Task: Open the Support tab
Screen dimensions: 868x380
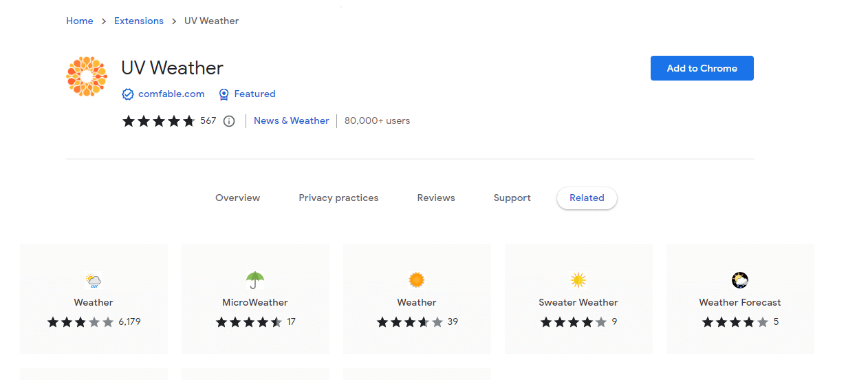Action: 512,198
